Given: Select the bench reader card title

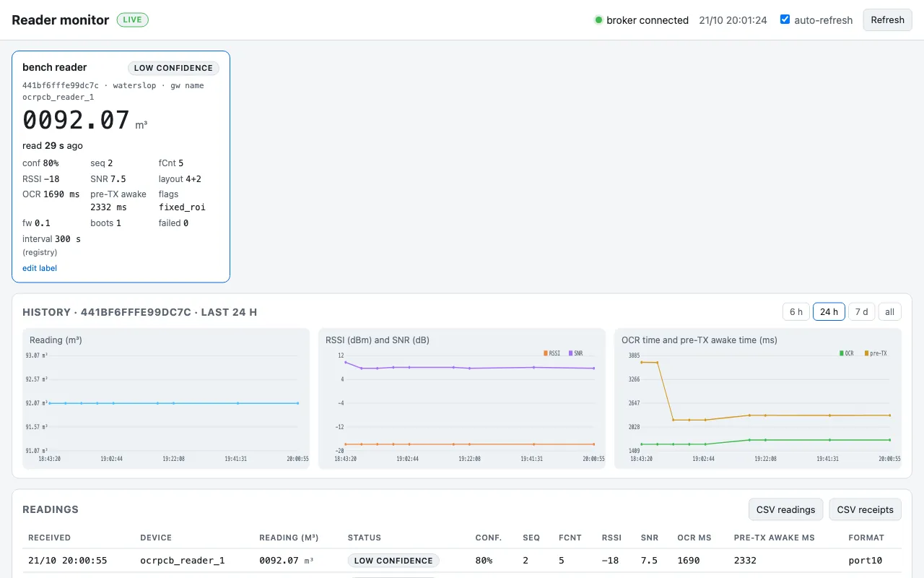Looking at the screenshot, I should [55, 67].
